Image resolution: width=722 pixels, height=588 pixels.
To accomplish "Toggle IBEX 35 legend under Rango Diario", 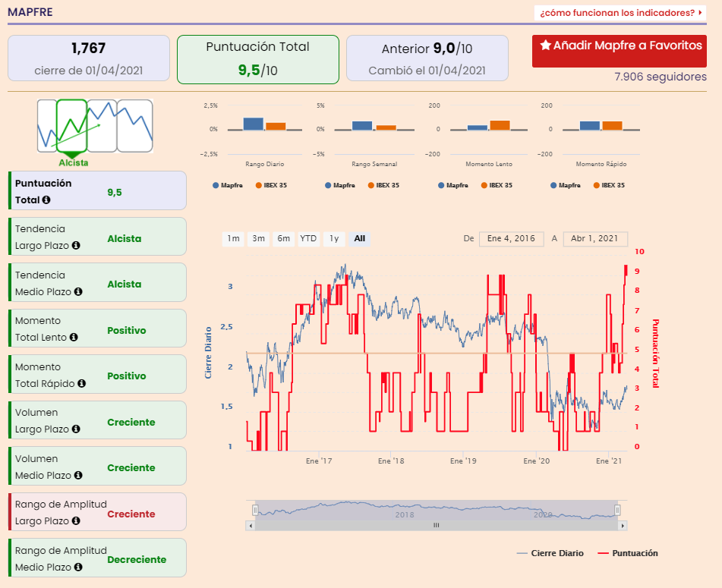I will click(271, 185).
